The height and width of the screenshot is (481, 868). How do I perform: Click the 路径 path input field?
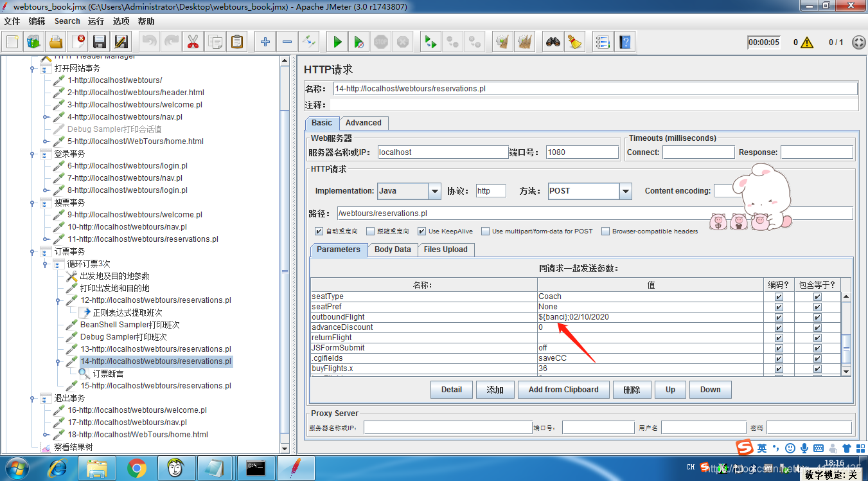(595, 213)
